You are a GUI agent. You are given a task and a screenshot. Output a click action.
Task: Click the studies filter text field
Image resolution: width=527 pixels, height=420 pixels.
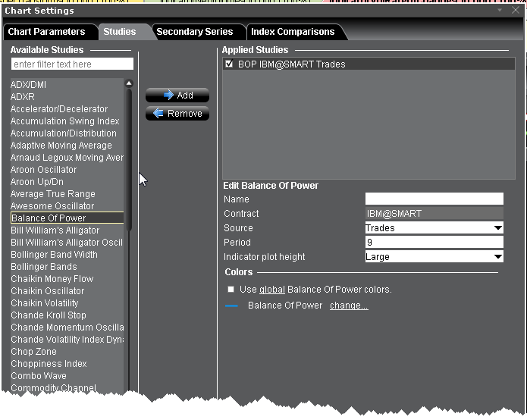[72, 64]
